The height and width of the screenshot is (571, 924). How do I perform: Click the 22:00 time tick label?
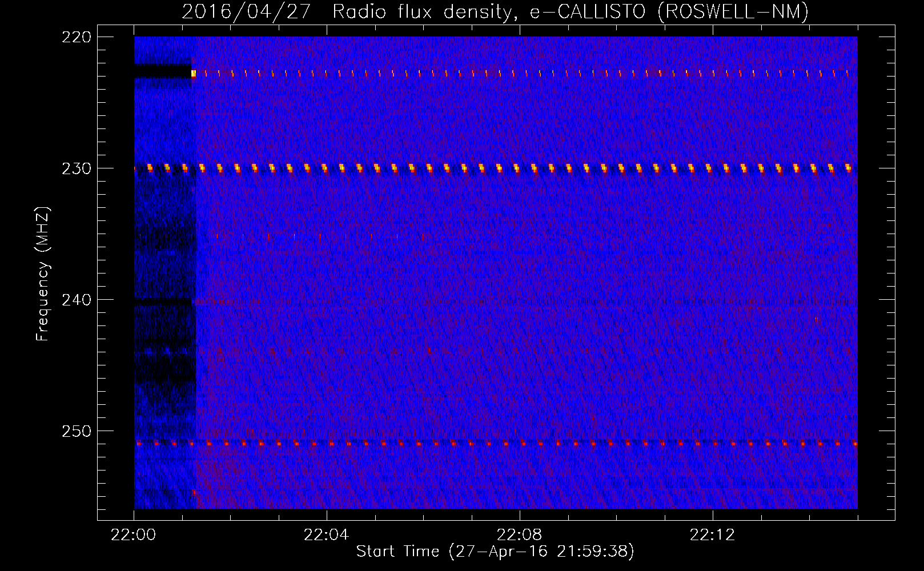point(134,535)
